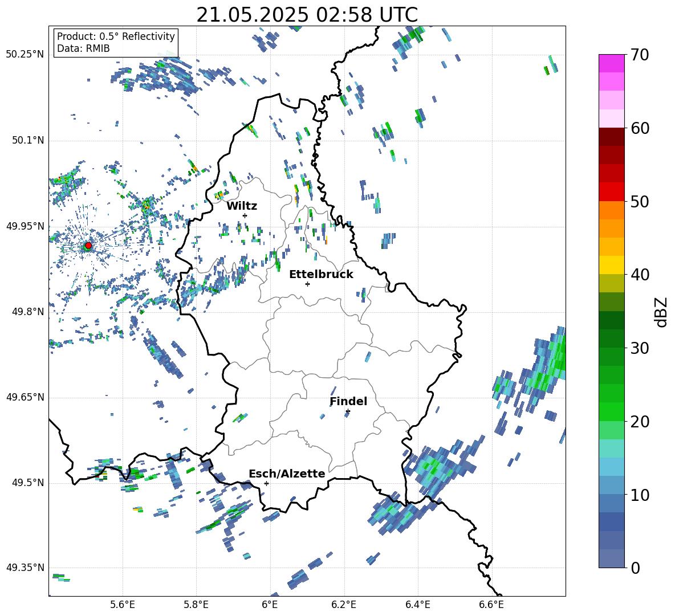Click the 10 dBZ colorbar label

640,495
